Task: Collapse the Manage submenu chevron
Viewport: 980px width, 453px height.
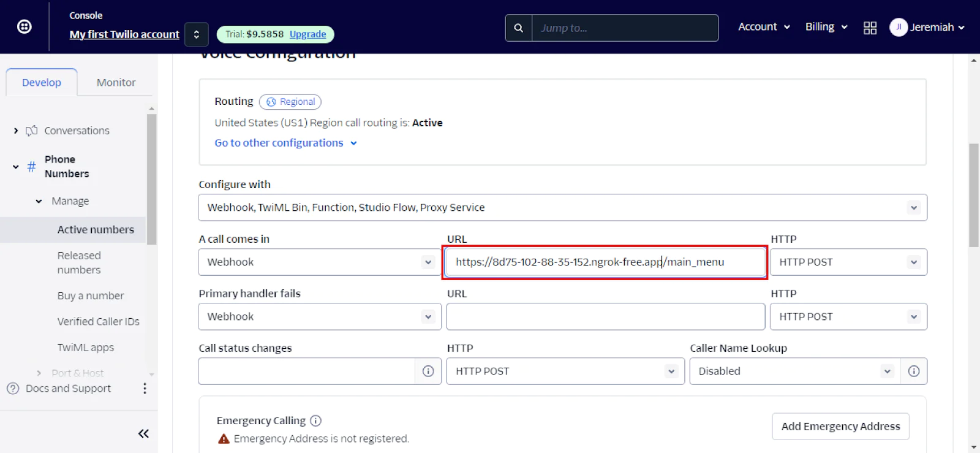Action: pos(39,201)
